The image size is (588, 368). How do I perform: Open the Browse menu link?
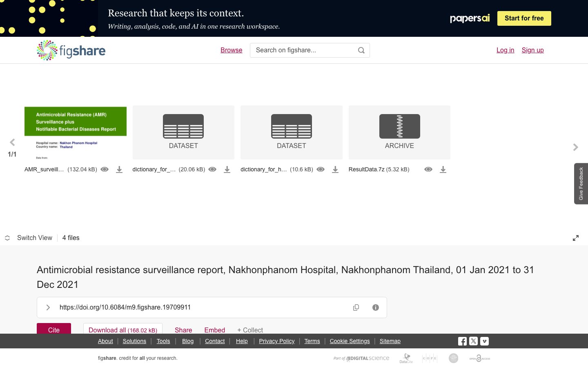click(x=232, y=50)
